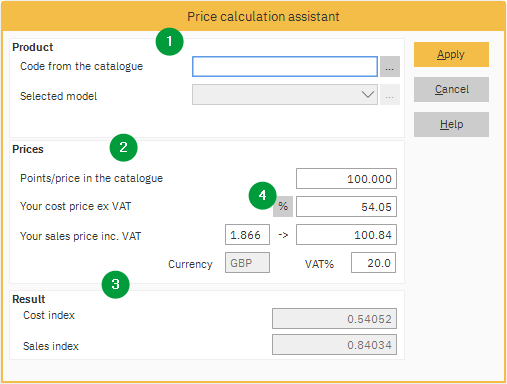The height and width of the screenshot is (384, 507).
Task: Click the 'Points/price in the catalogue' label
Action: [92, 178]
